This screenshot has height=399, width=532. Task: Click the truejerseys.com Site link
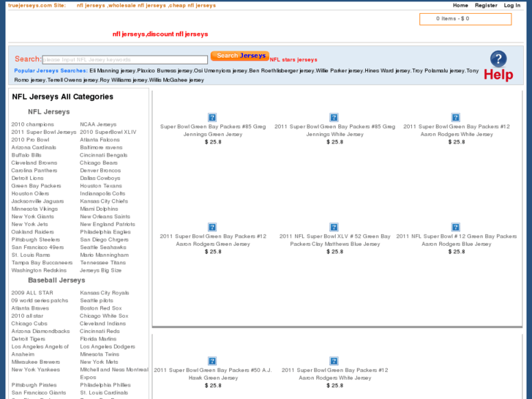coord(37,5)
